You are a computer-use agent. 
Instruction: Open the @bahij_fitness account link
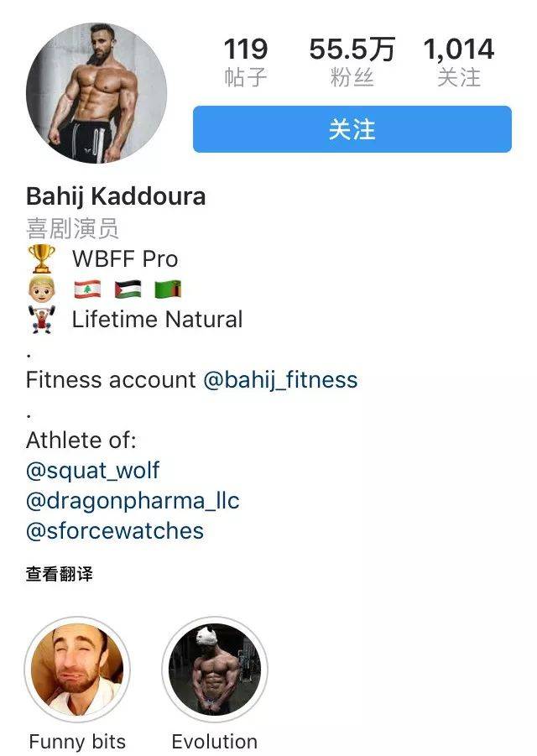[x=280, y=380]
